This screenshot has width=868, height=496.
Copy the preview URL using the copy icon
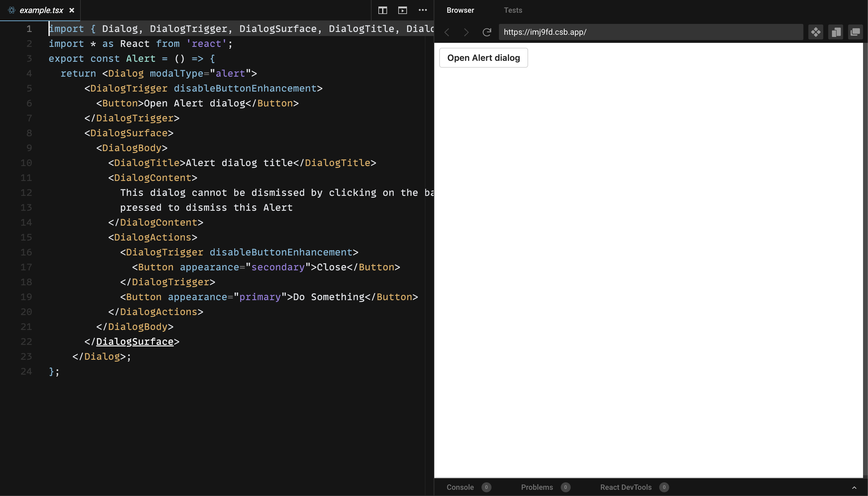click(x=836, y=32)
